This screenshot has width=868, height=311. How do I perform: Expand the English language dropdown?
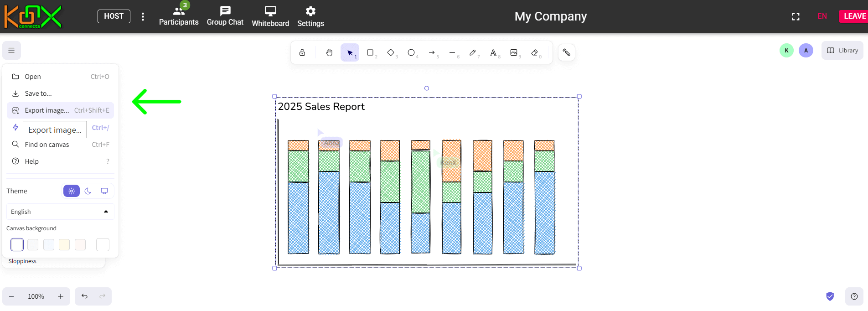[60, 212]
